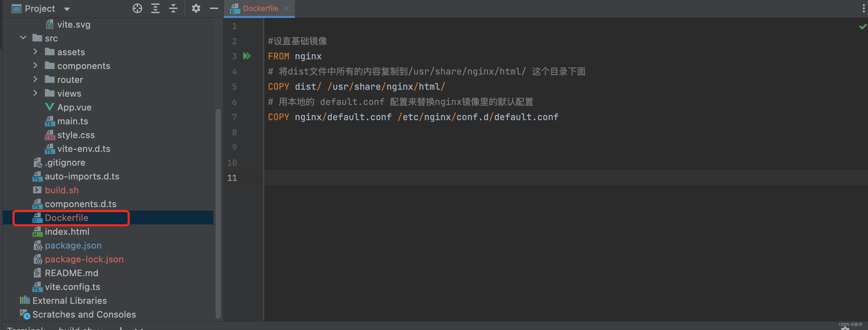Expand the router folder

click(35, 79)
